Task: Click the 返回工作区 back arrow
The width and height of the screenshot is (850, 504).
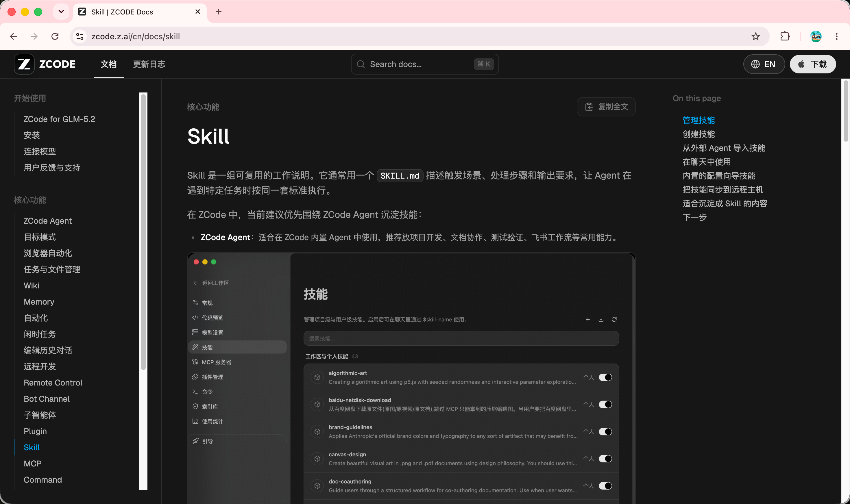Action: coord(195,283)
